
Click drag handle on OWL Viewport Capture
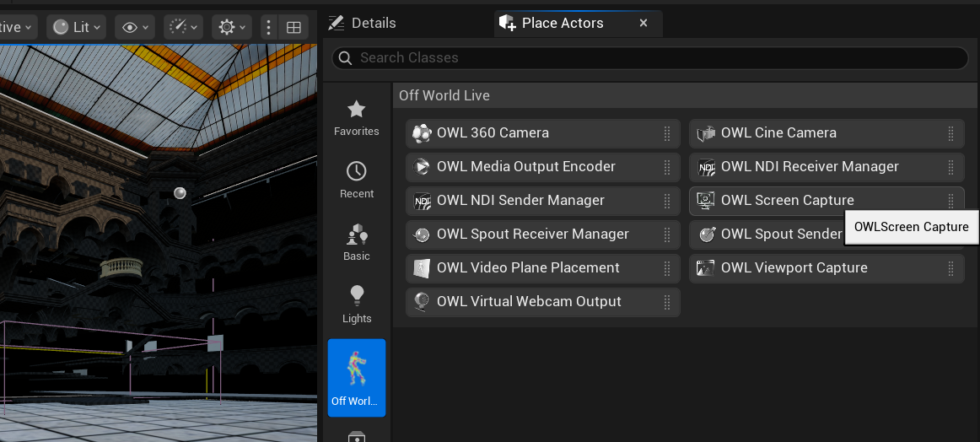(950, 268)
